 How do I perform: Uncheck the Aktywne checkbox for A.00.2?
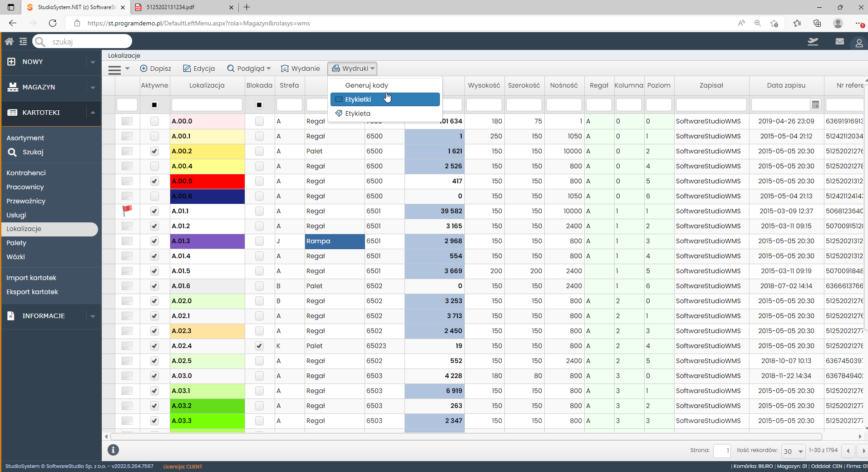154,151
